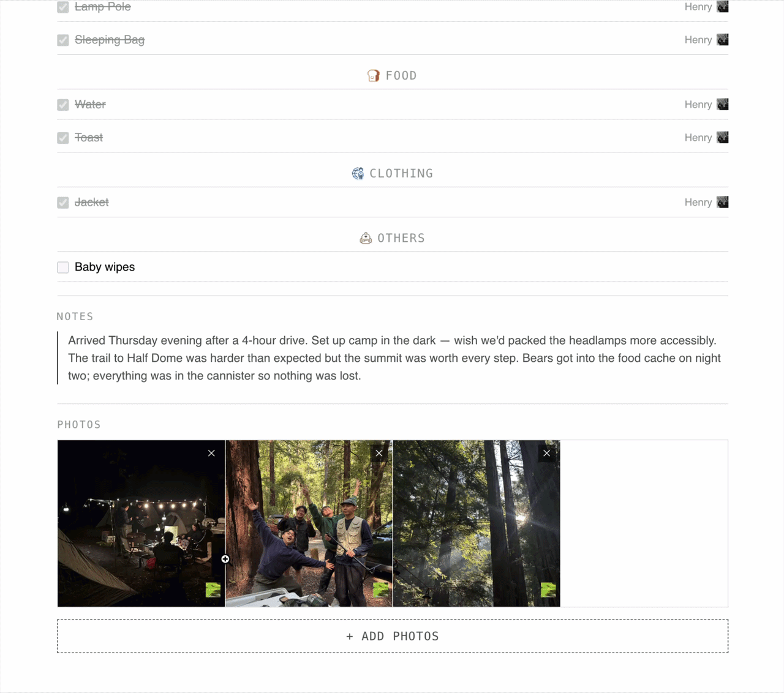Click the Water item text
The height and width of the screenshot is (693, 784).
(90, 104)
